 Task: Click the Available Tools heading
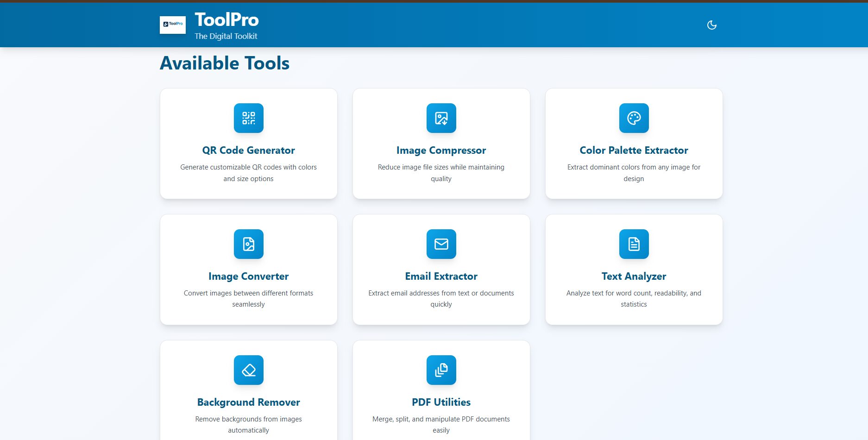pyautogui.click(x=225, y=63)
